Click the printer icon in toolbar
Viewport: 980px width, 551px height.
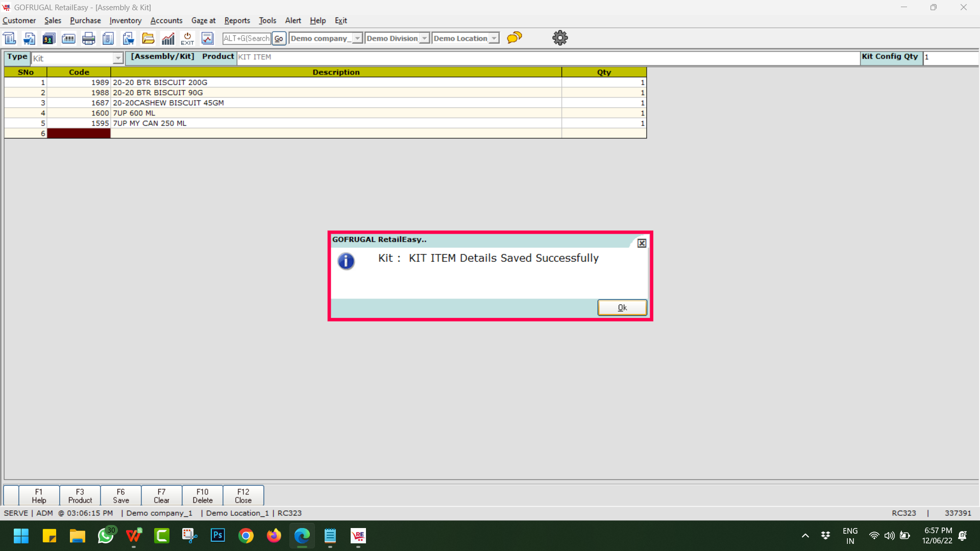click(x=88, y=38)
